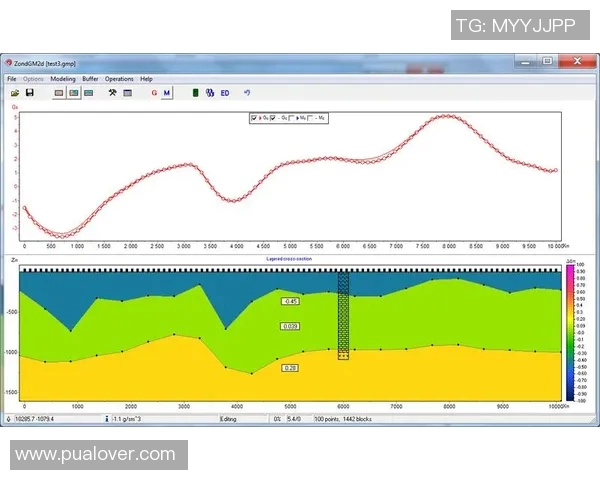Click the 0.28 density label on yellow layer
Screen dimensions: 600x480
coord(289,368)
